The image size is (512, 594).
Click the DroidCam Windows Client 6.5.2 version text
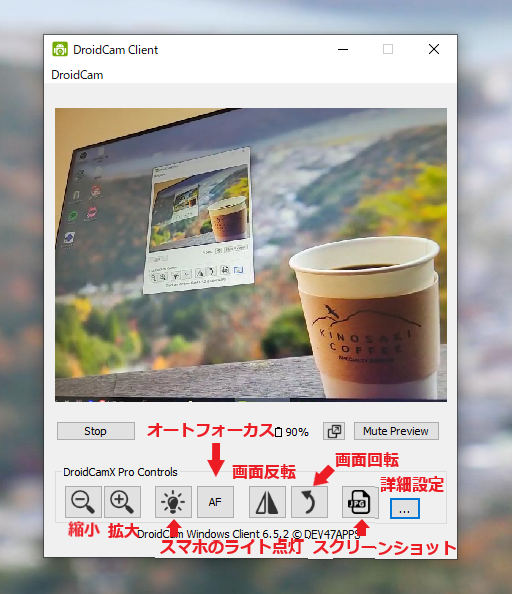pyautogui.click(x=248, y=534)
